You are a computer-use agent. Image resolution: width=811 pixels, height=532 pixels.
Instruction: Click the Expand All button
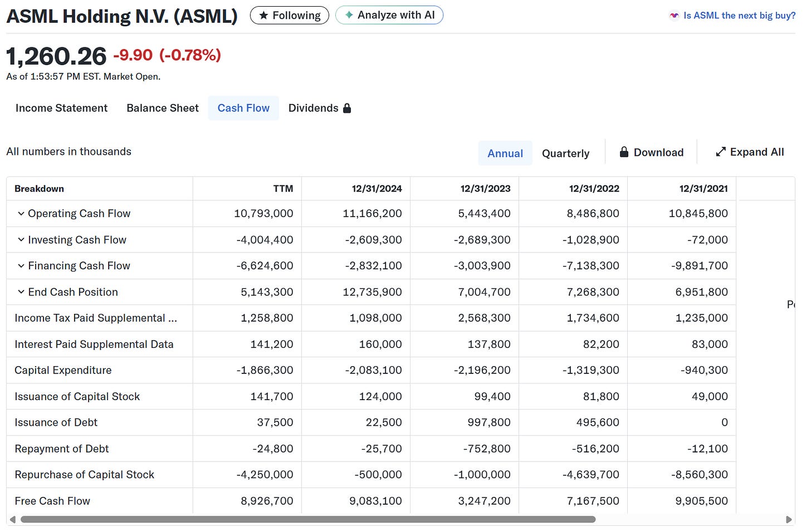point(750,152)
